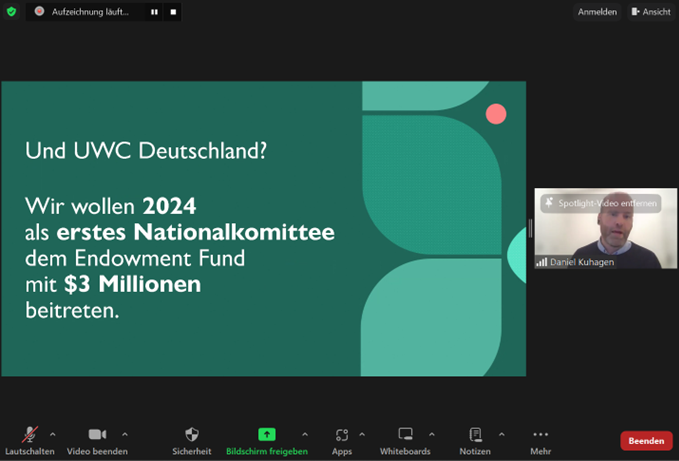
Task: Pause the running recording
Action: click(155, 12)
